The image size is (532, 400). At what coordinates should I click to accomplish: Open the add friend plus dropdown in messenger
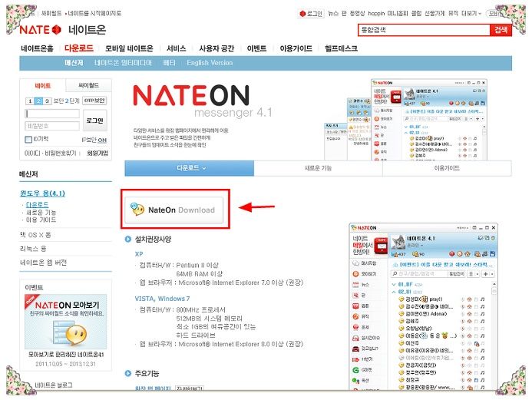pyautogui.click(x=488, y=274)
